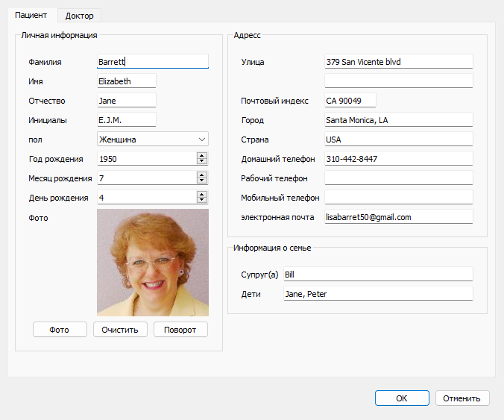Click the Улица field with 379 San Vicente blvd

399,61
